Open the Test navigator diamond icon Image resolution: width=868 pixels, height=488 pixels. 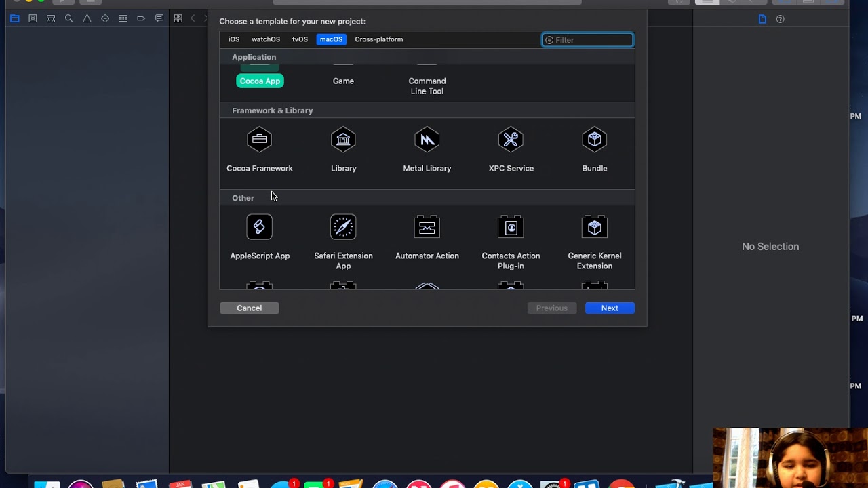click(x=105, y=18)
